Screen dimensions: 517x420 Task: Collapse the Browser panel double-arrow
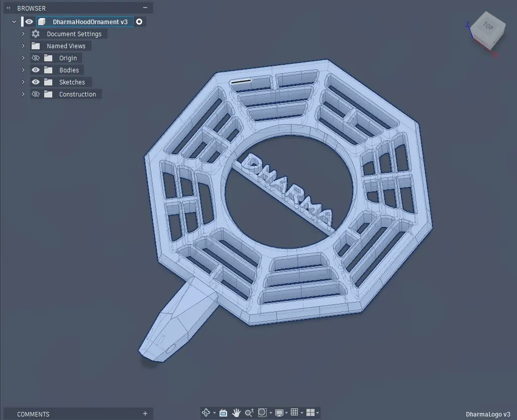8,8
